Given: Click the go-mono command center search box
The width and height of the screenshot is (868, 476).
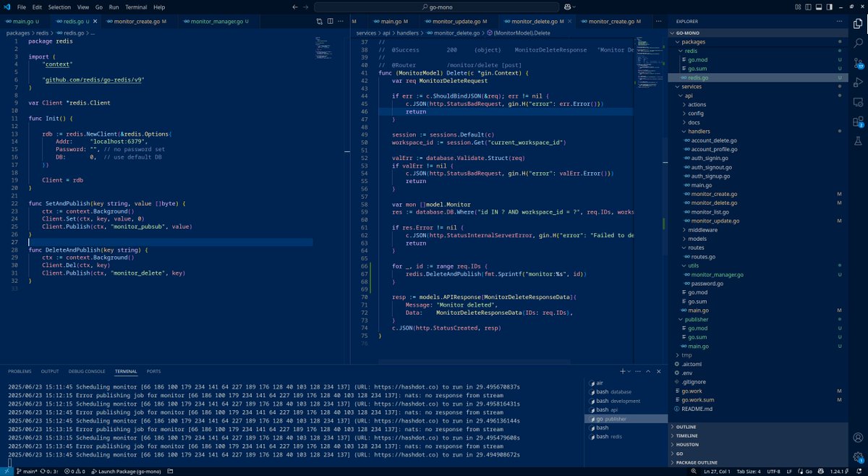Looking at the screenshot, I should [x=436, y=7].
